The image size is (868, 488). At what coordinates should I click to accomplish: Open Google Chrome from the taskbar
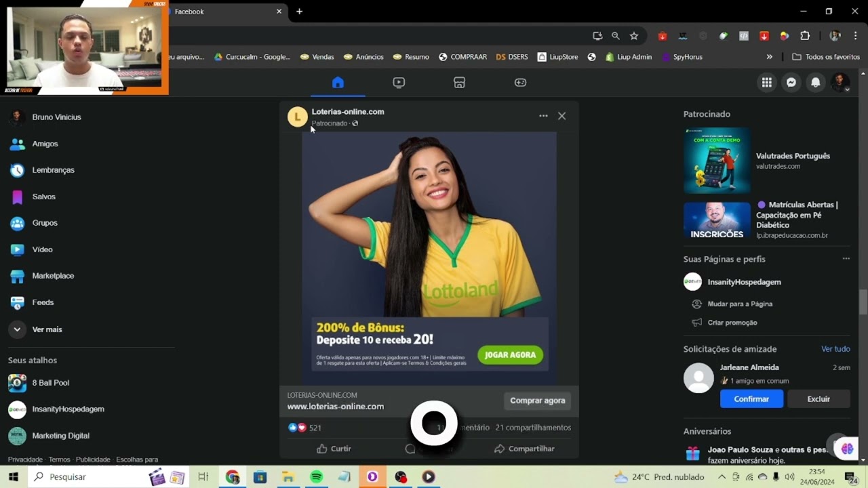(233, 477)
